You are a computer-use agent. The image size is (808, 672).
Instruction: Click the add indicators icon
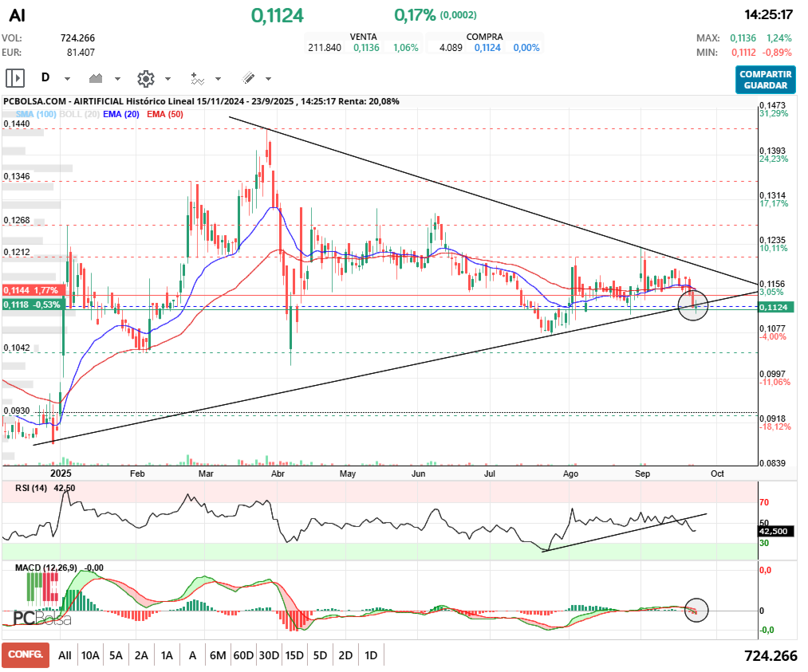(x=197, y=78)
